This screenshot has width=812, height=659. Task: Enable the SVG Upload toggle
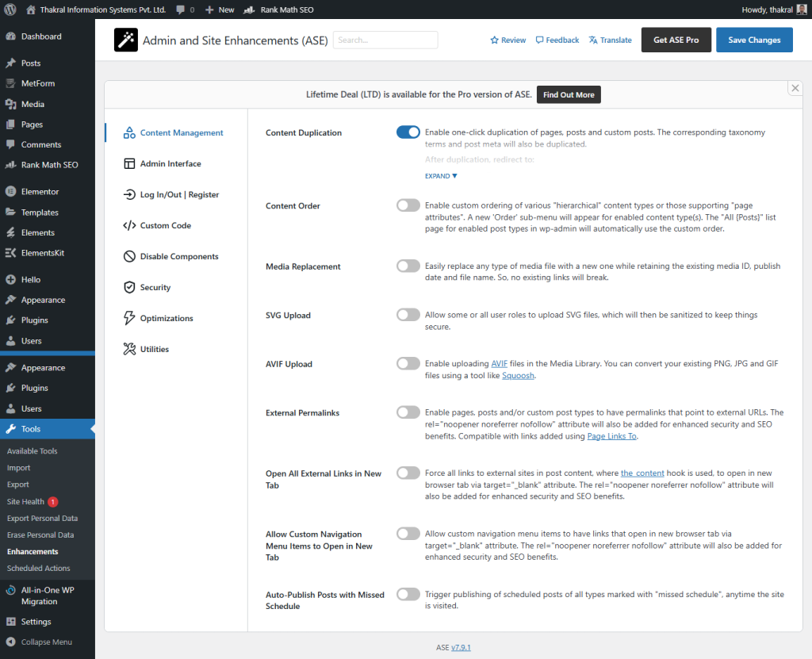[408, 314]
